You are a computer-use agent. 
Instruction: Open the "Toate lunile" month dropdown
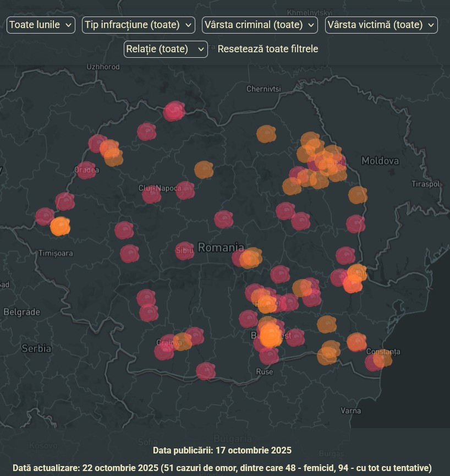[41, 25]
